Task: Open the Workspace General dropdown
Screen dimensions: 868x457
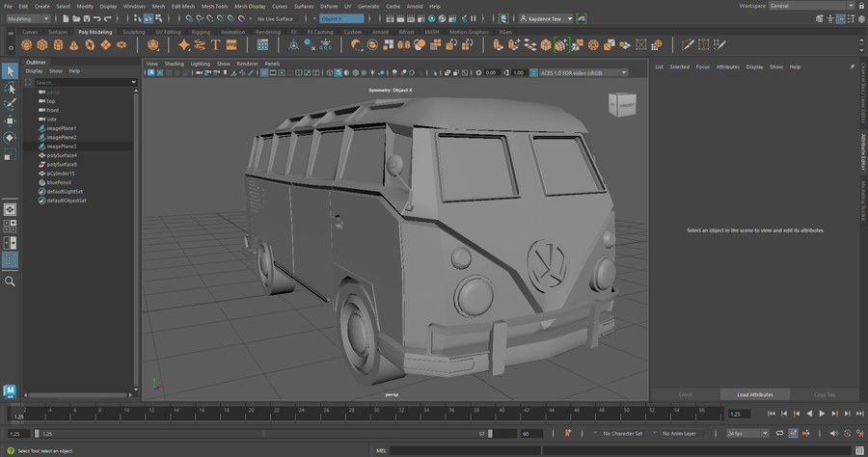Action: tap(812, 6)
